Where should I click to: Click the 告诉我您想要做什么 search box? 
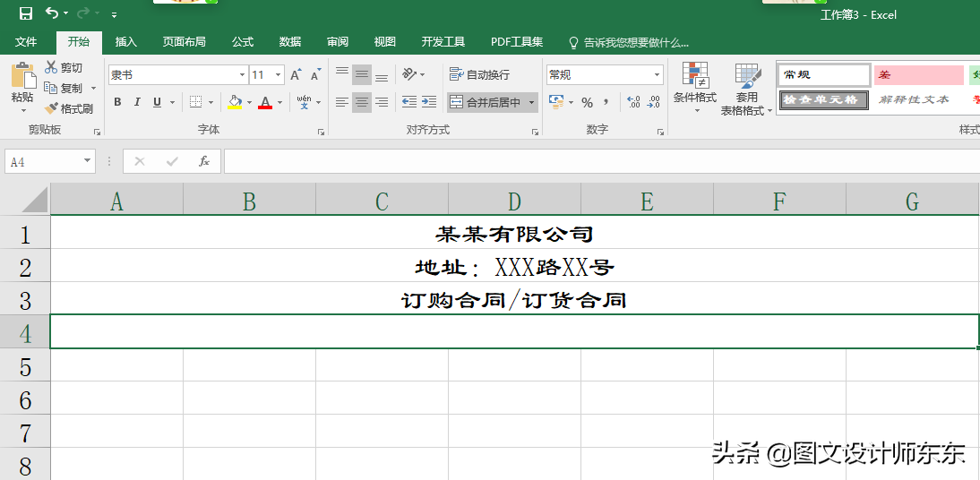coord(629,42)
